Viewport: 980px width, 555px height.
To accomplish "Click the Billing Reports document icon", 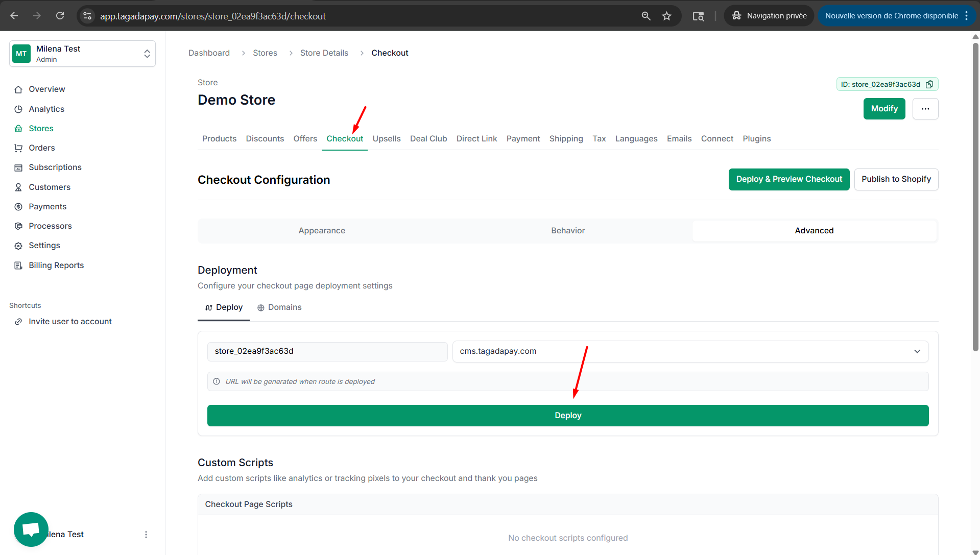I will 18,266.
